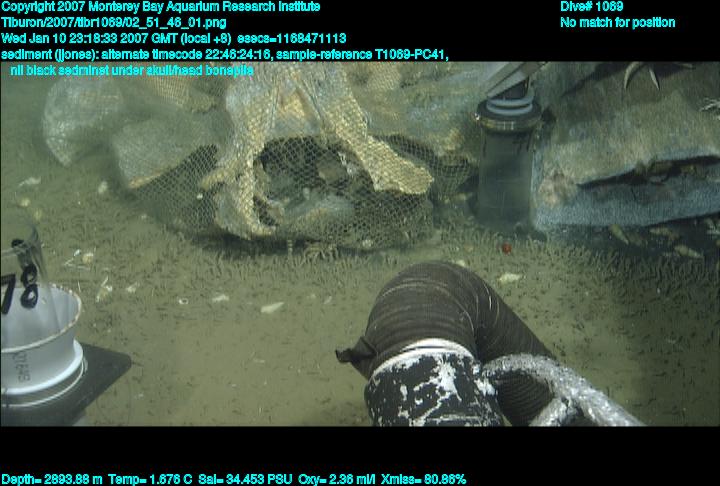Click the 'Wed Jan 10 23:18:33 2007 GMT' timestamp
The height and width of the screenshot is (486, 720).
(89, 39)
